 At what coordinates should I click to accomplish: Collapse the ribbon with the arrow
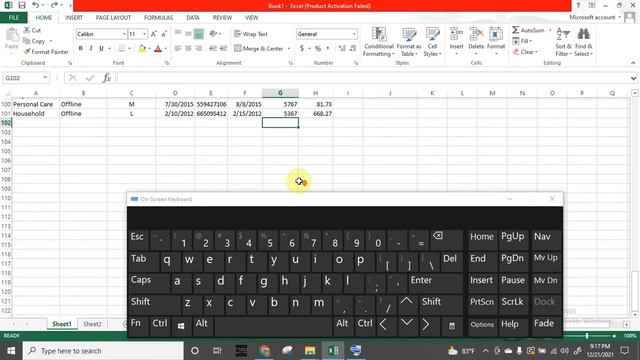click(633, 63)
